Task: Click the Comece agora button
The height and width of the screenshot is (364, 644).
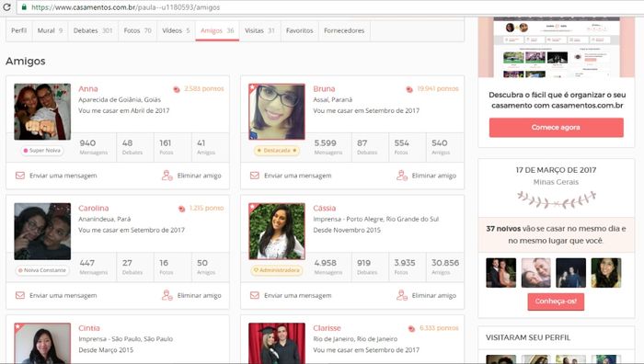Action: (x=556, y=127)
